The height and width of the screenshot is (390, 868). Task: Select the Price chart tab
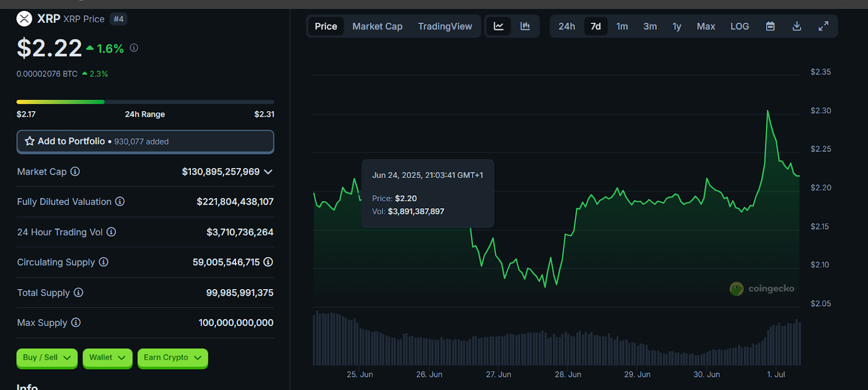[326, 26]
